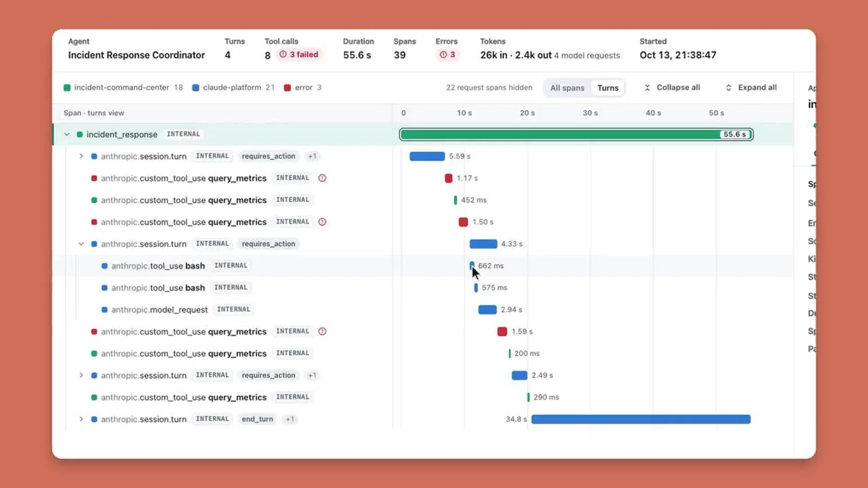
Task: Click '22 request spans hidden' text
Action: coord(489,88)
